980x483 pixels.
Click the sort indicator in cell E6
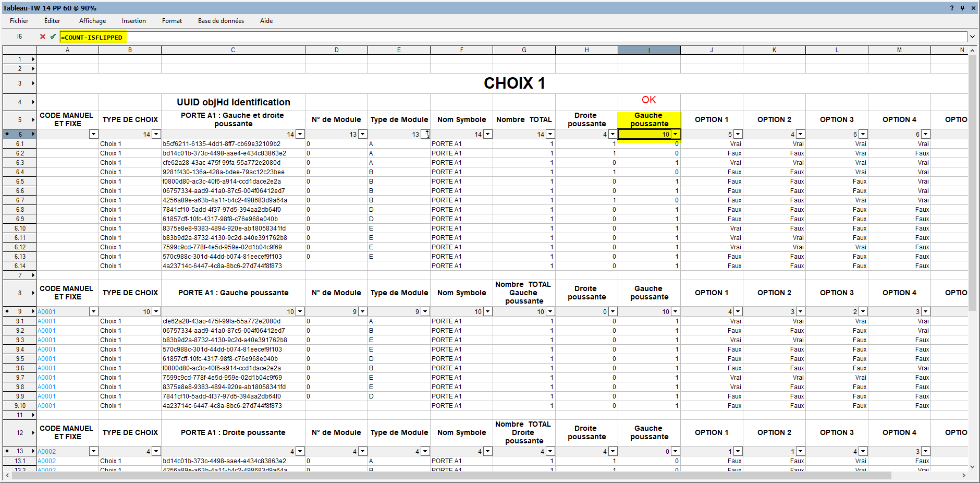coord(425,134)
